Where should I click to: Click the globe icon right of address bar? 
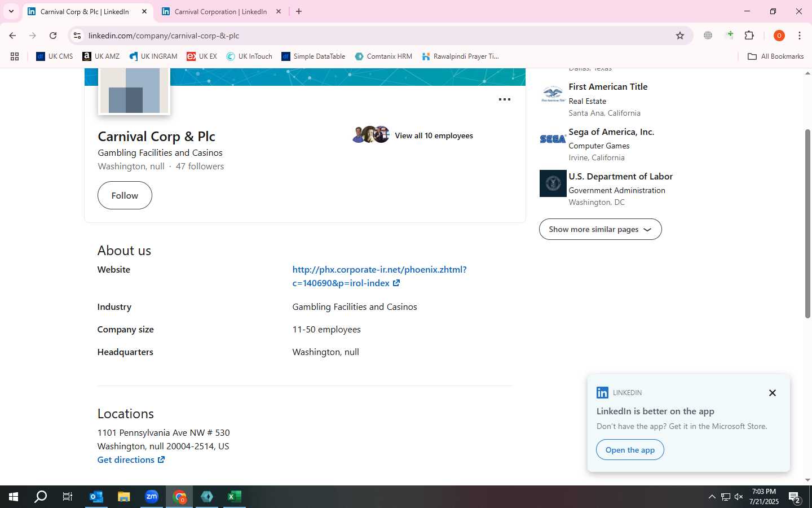pyautogui.click(x=708, y=36)
